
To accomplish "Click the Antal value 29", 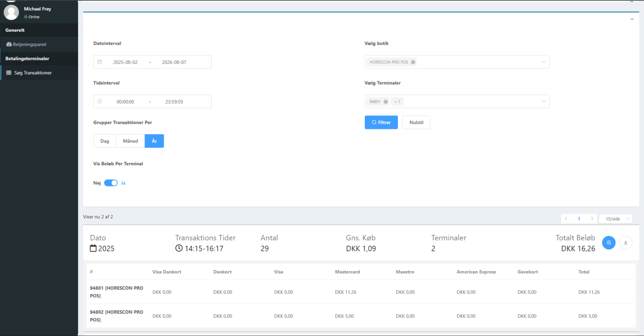I will [264, 249].
